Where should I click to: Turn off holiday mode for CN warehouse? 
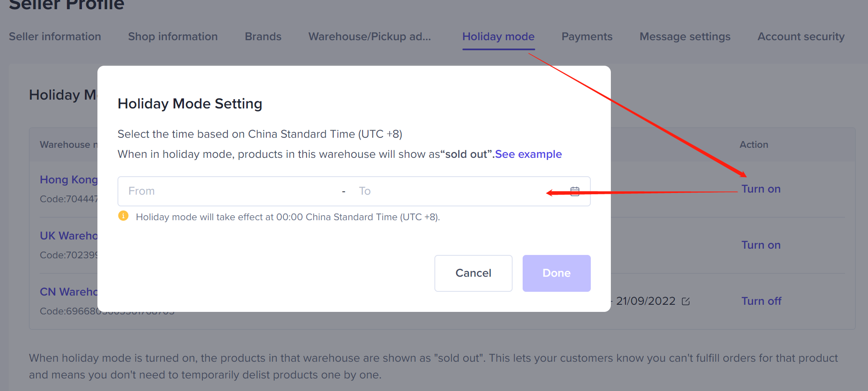pyautogui.click(x=761, y=301)
